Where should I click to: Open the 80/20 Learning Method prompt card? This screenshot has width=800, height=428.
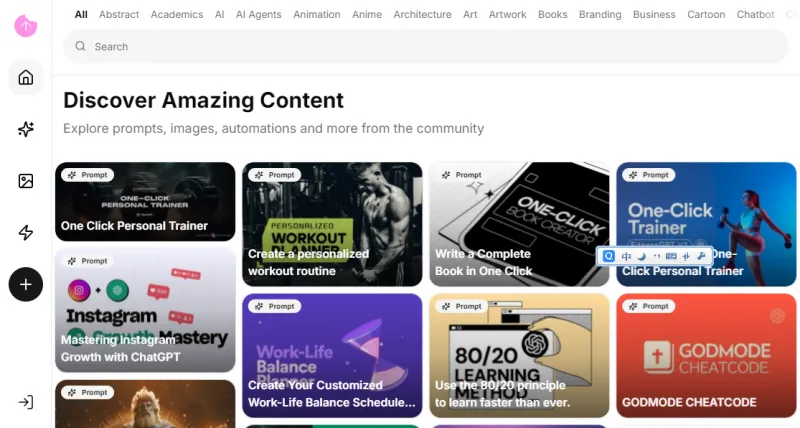pos(519,356)
